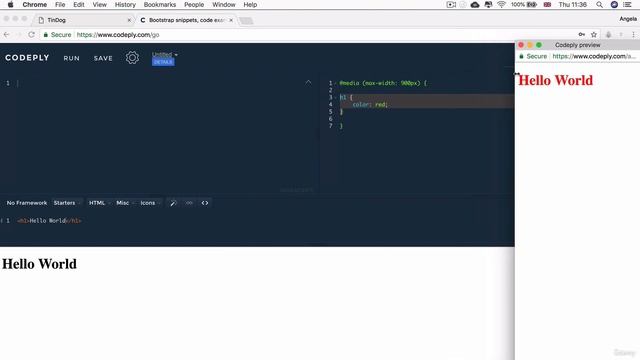Close the TinDog tab
Screen dimensions: 640x360
coord(129,20)
